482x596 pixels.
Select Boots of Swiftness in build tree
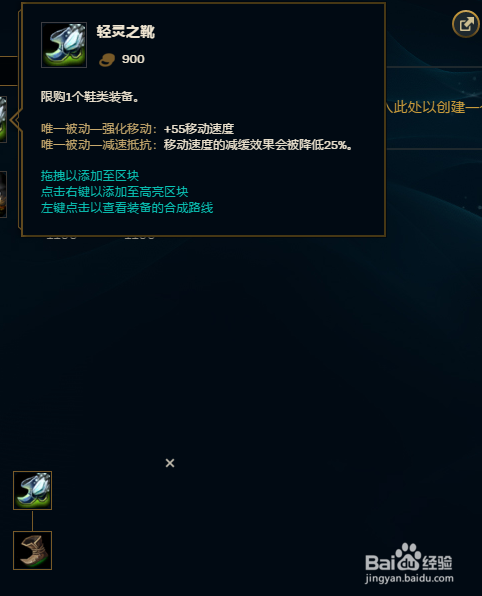click(x=32, y=490)
